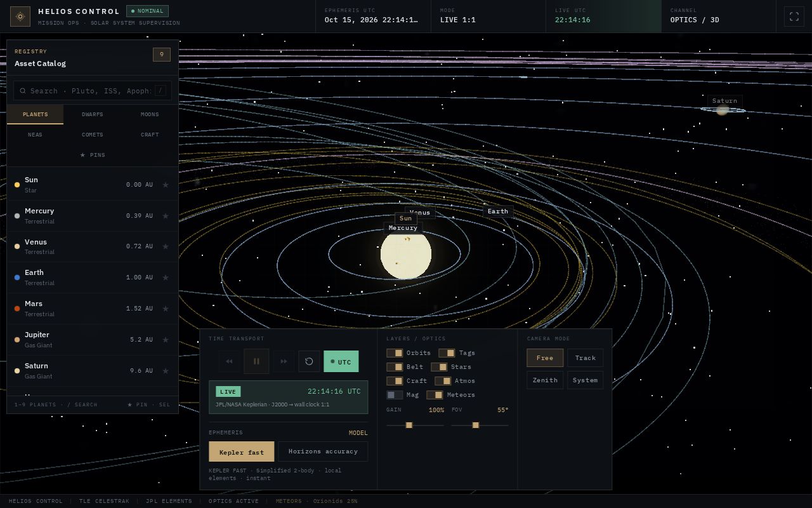The width and height of the screenshot is (812, 508).
Task: Adjust the FOV slider handle
Action: (476, 425)
